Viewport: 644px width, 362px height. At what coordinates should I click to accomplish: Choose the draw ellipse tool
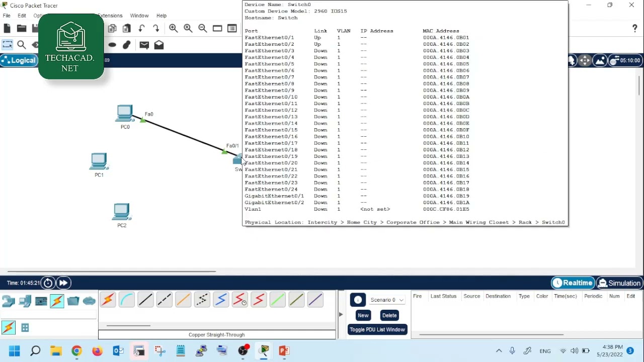(x=112, y=45)
